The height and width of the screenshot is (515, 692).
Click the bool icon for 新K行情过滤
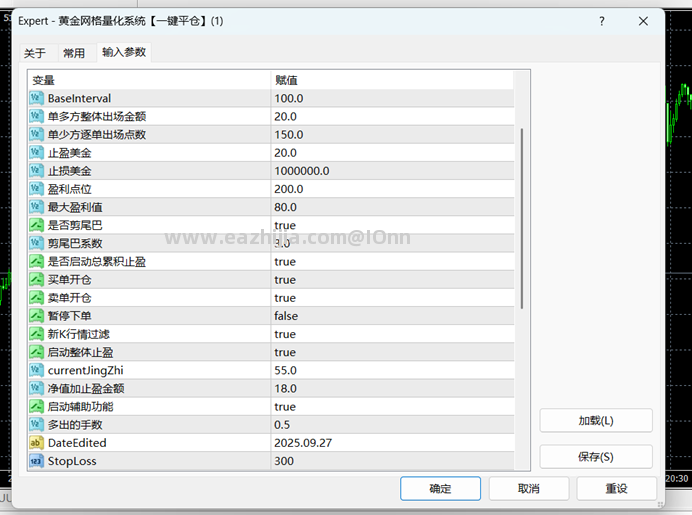[x=37, y=334]
